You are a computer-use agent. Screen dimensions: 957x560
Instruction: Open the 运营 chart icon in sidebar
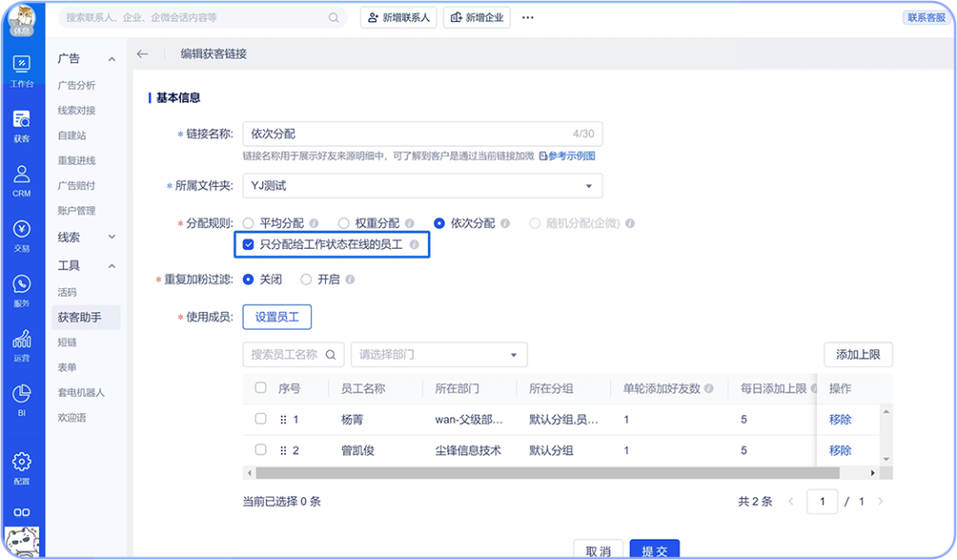pyautogui.click(x=21, y=346)
